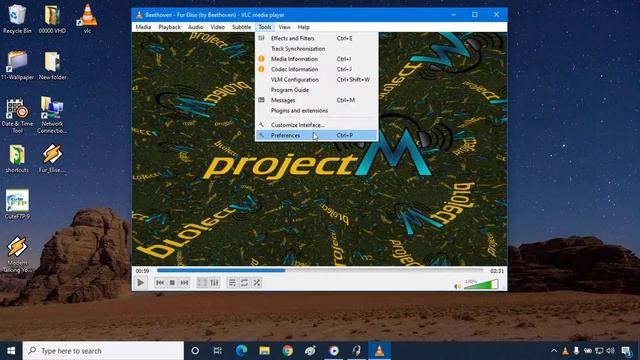Open the Playback menu

[169, 27]
